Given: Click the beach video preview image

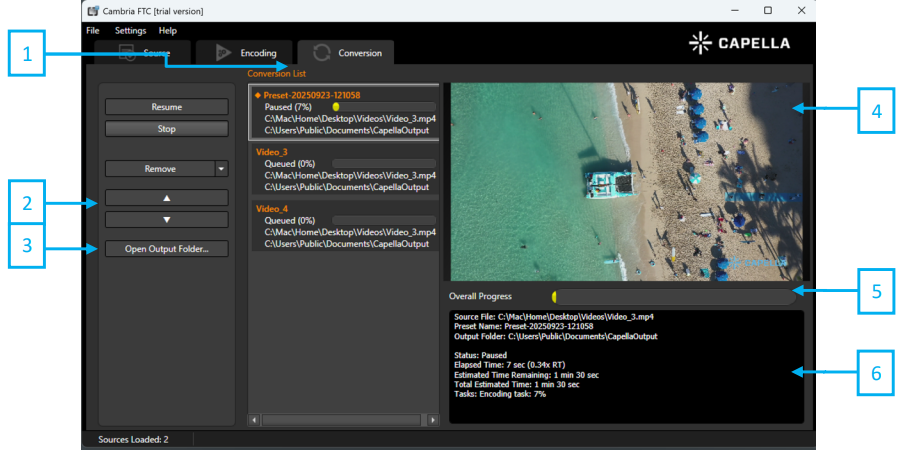Looking at the screenshot, I should click(x=626, y=181).
